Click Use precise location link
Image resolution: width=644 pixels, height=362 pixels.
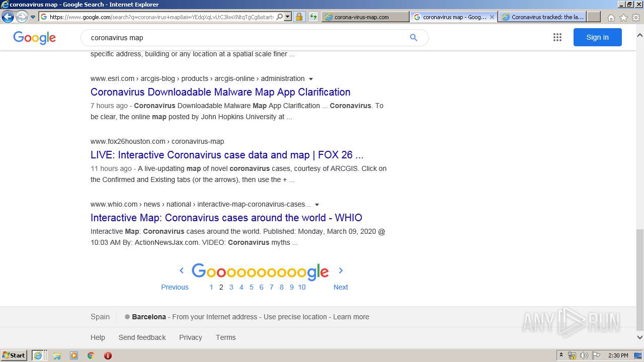tap(295, 317)
